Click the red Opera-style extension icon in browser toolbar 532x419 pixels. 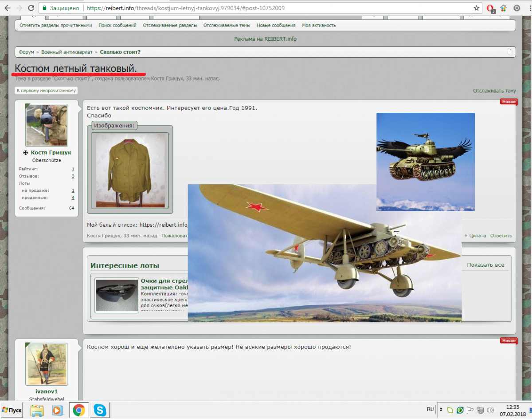[490, 8]
